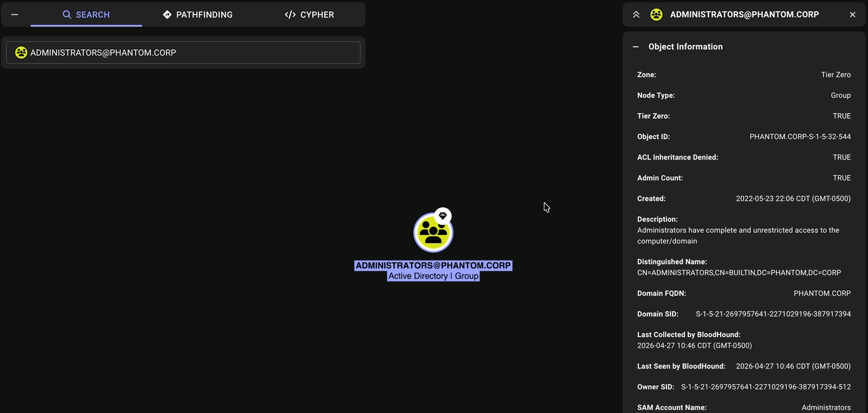The image size is (868, 413).
Task: Click the Tier Zero TRUE value
Action: pos(842,116)
